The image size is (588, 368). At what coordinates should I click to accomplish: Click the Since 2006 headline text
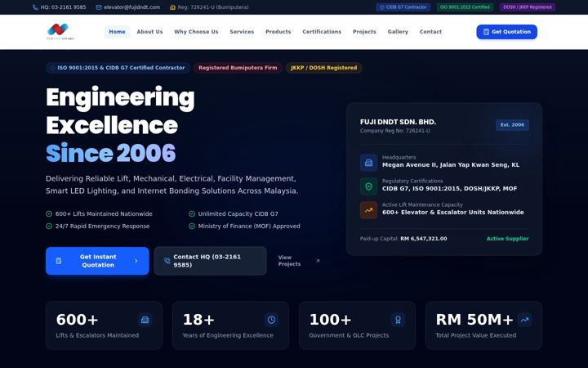coord(110,153)
